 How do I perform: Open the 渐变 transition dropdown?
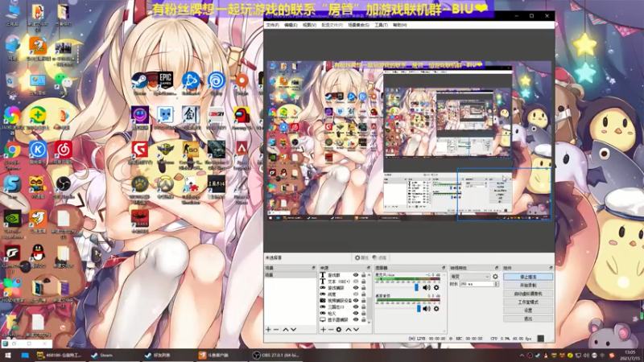click(x=470, y=277)
